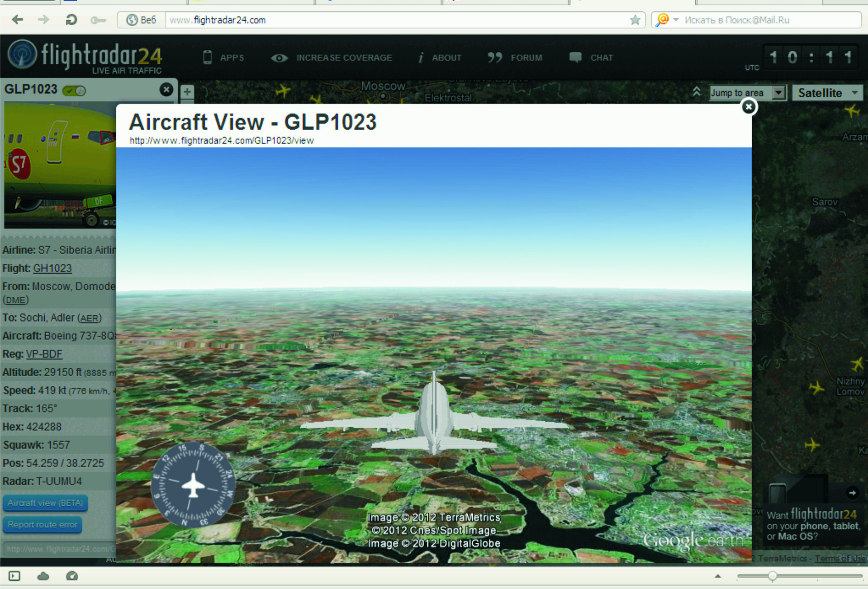Close the GLP1023 flight info panel
The height and width of the screenshot is (589, 868).
pyautogui.click(x=166, y=90)
